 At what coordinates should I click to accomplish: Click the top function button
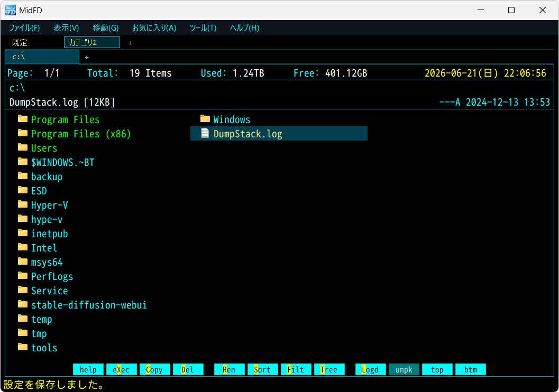pyautogui.click(x=437, y=370)
